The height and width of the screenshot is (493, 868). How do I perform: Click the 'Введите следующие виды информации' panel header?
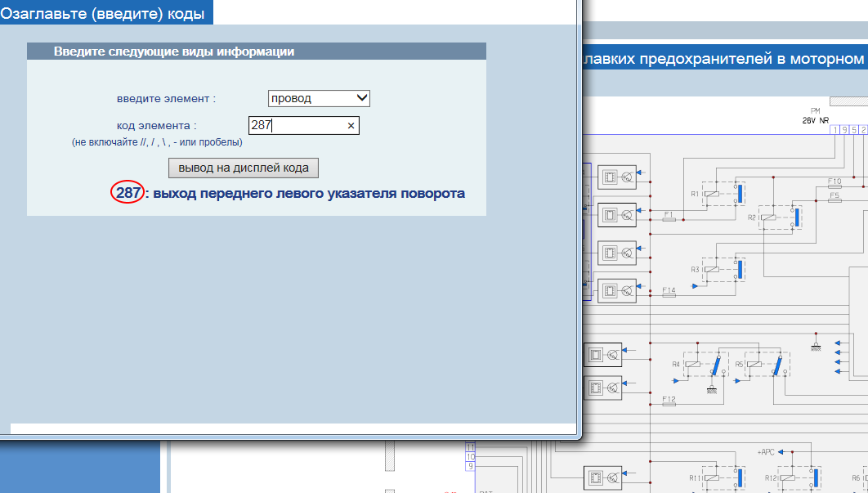coord(257,52)
